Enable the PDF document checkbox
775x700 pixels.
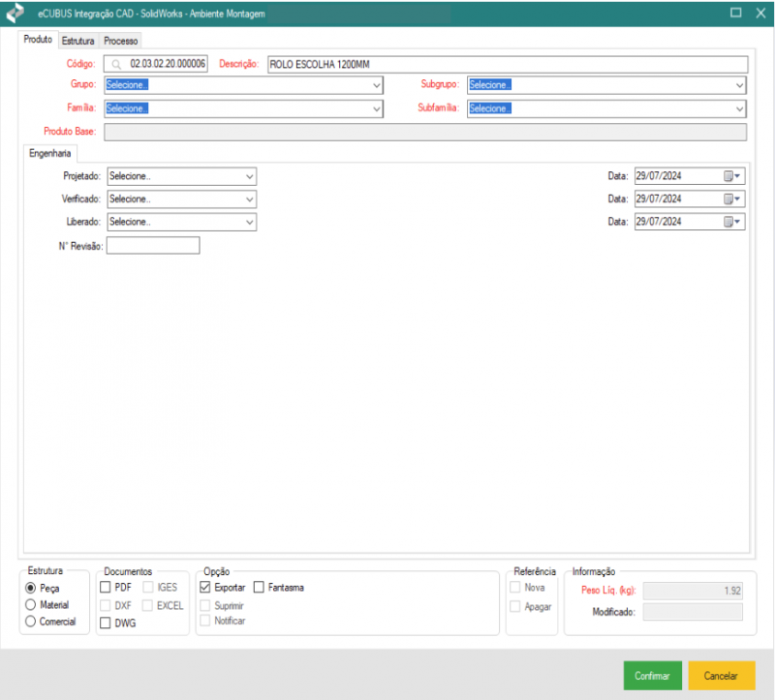coord(106,587)
